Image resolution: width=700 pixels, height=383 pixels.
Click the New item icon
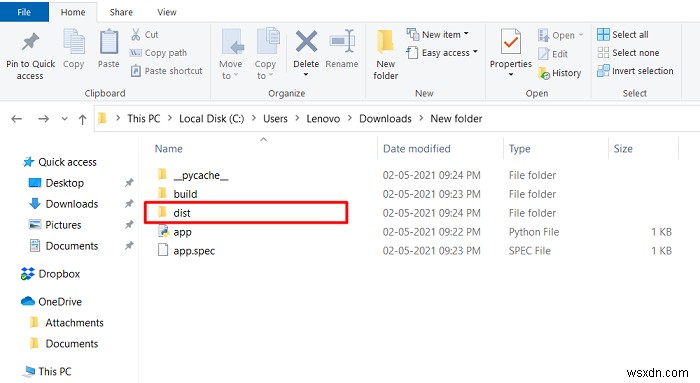coord(412,34)
